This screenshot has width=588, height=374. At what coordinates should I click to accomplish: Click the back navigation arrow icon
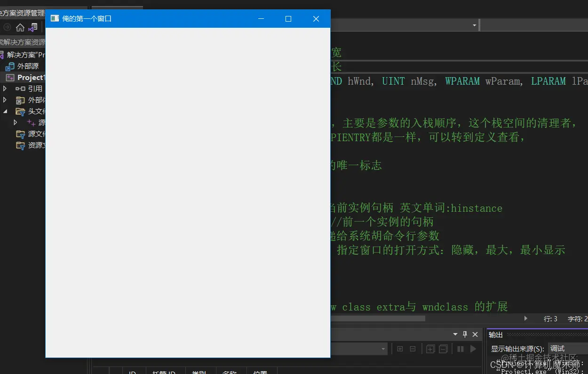7,27
